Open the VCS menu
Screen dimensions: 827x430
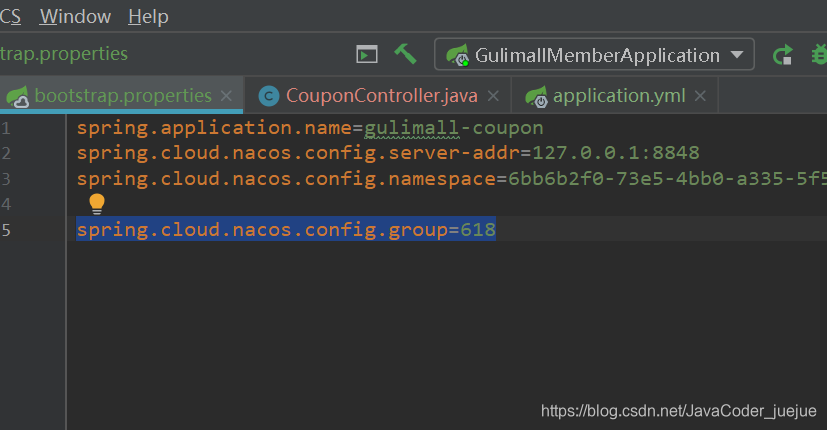[10, 16]
